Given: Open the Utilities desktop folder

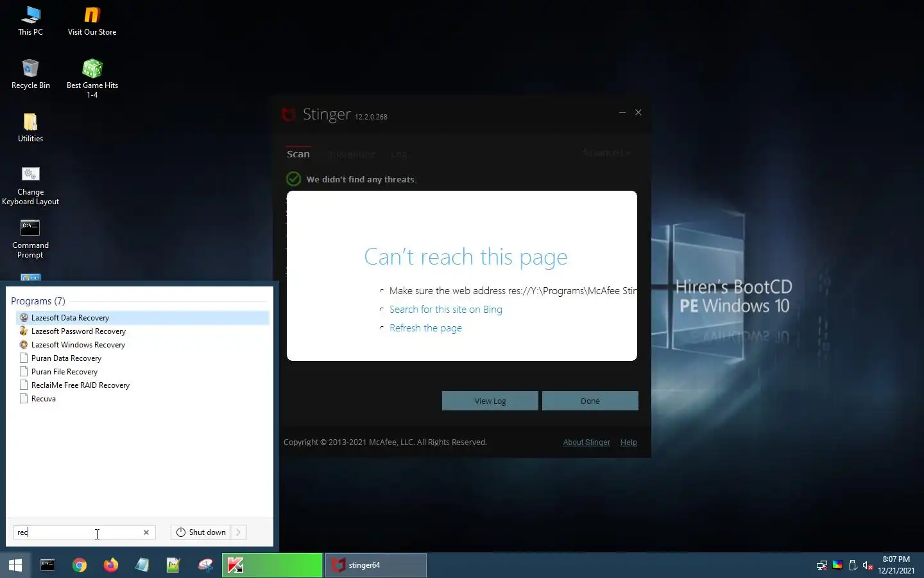Looking at the screenshot, I should [x=30, y=127].
